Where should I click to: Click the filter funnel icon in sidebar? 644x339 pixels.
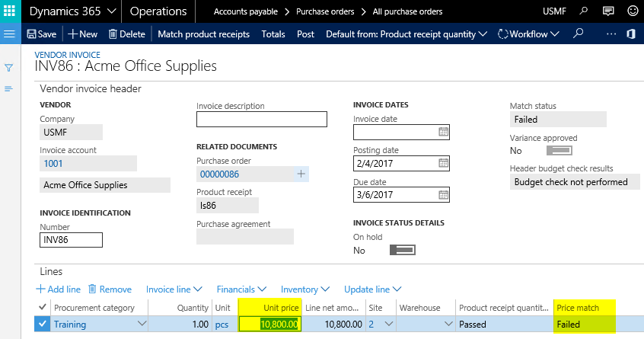(9, 68)
